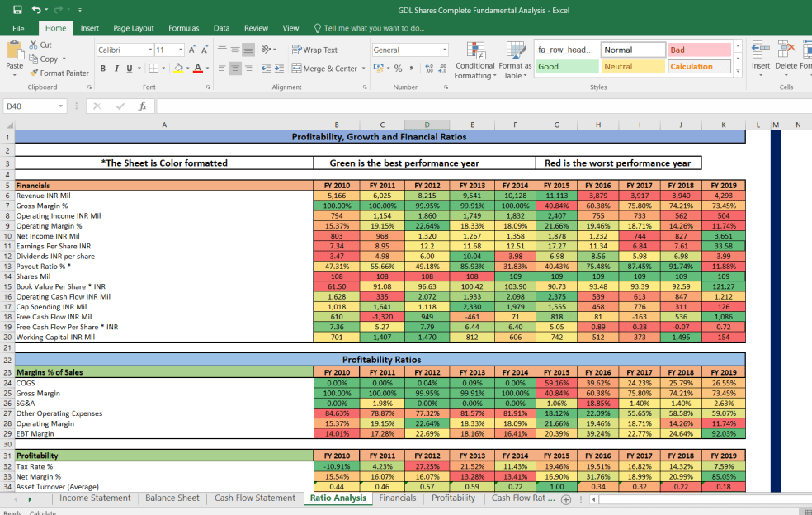Toggle center alignment
812x515 pixels.
point(237,67)
